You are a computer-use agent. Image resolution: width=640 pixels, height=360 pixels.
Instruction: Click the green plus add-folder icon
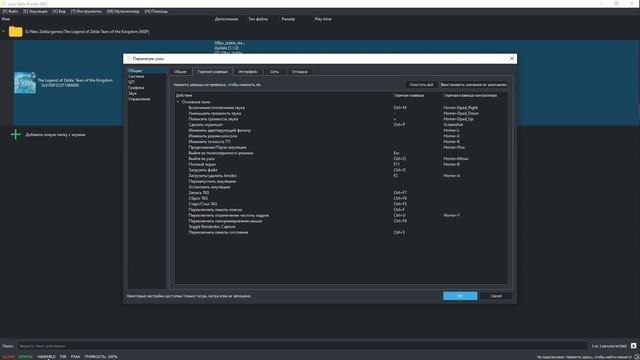tap(16, 134)
